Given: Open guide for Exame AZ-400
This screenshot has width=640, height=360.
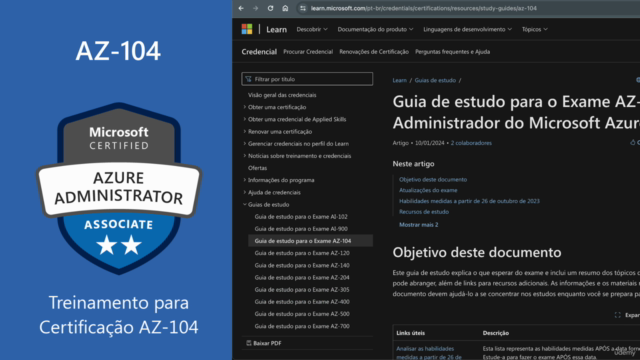Looking at the screenshot, I should point(302,302).
